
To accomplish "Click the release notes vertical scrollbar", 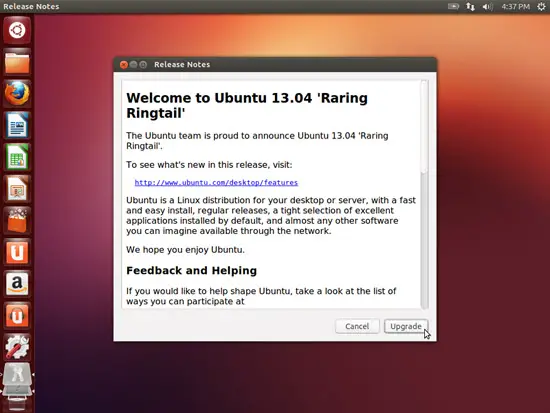I will point(424,195).
